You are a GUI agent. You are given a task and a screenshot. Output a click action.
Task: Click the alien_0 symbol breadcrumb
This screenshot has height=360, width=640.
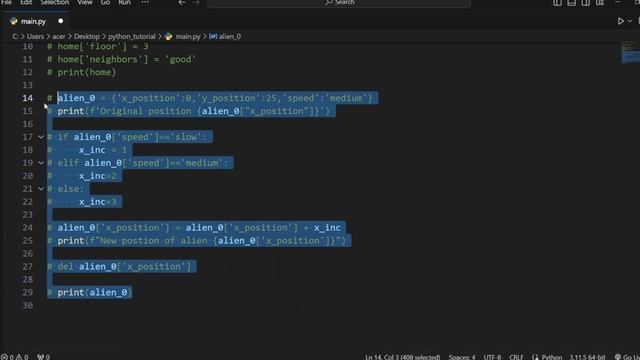coord(225,36)
